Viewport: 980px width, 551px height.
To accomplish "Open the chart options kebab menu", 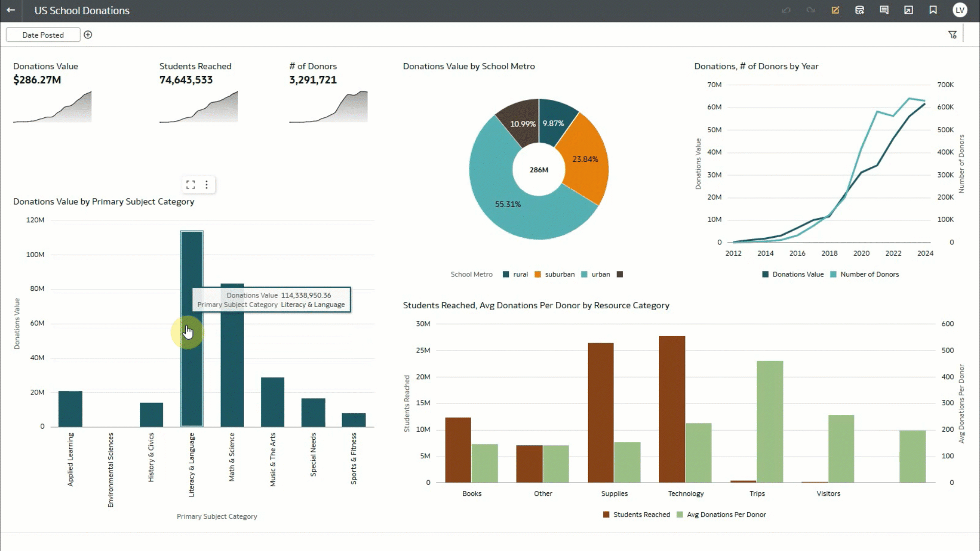I will pos(207,185).
